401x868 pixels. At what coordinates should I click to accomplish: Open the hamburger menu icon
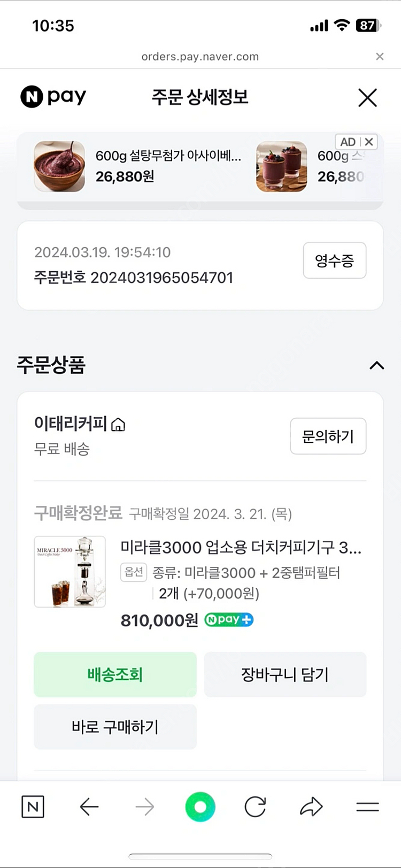pos(367,806)
